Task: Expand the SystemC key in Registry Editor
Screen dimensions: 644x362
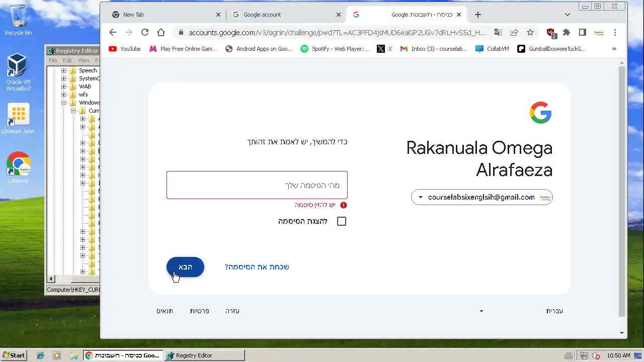Action: tap(63, 78)
